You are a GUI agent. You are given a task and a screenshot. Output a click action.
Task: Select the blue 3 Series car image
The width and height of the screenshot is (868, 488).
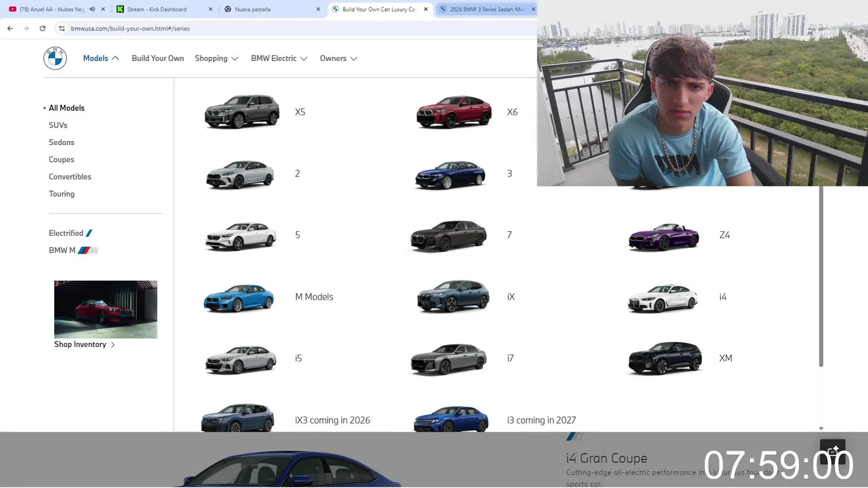pyautogui.click(x=450, y=174)
